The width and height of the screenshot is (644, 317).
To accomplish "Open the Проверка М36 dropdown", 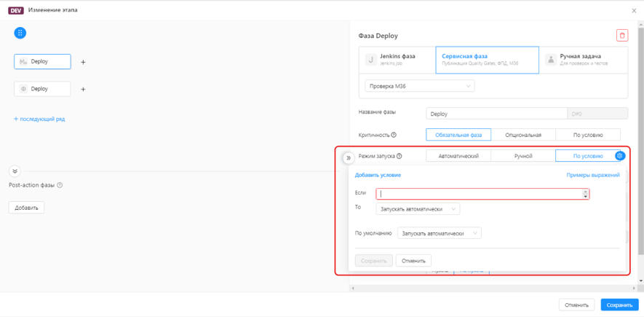I will [419, 87].
